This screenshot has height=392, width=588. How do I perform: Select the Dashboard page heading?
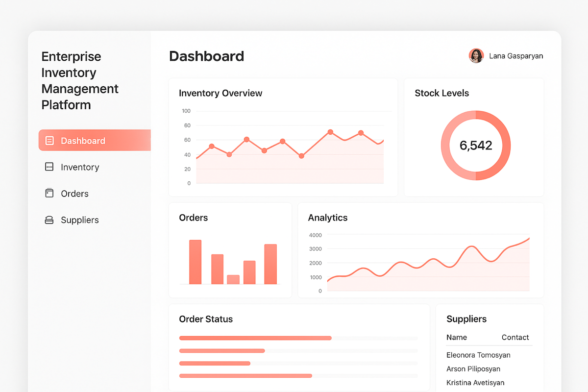point(206,56)
